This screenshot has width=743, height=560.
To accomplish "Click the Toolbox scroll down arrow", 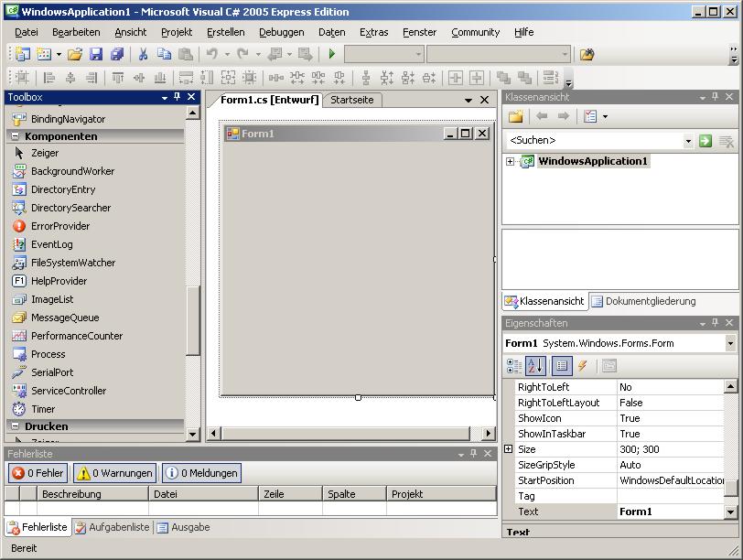I will pyautogui.click(x=192, y=434).
